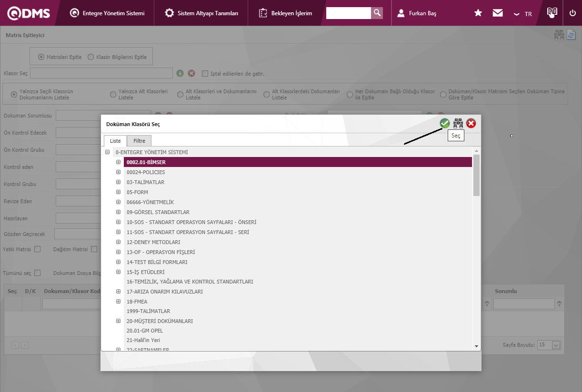
Task: Select Doküman/Klasör Matrisini Seçilen Doküman Tipine Göre Eşitle
Action: (443, 94)
